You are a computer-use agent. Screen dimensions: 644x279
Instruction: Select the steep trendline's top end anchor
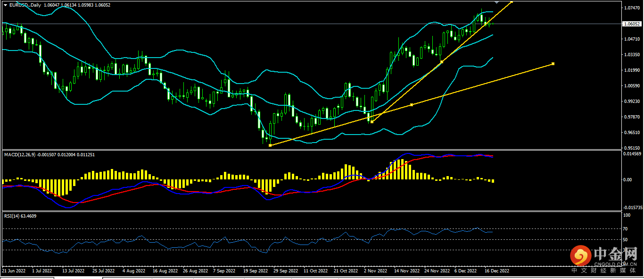pos(512,2)
